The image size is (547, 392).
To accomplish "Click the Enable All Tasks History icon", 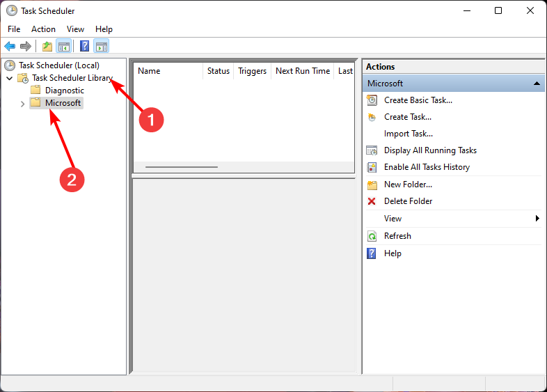I will tap(372, 167).
